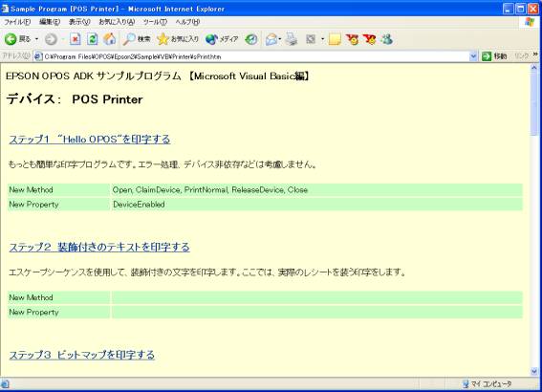Open dropdown arrow beside Edit icon
The width and height of the screenshot is (542, 392).
pyautogui.click(x=322, y=39)
